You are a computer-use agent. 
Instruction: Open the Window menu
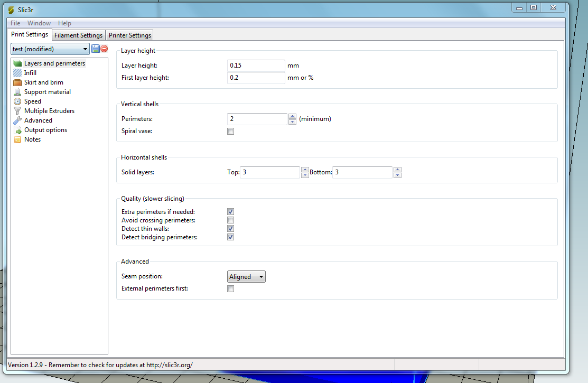coord(39,23)
